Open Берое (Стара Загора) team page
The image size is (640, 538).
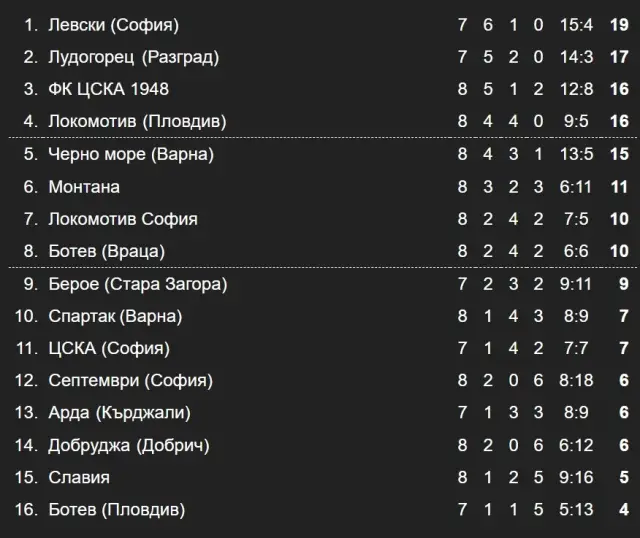(138, 284)
